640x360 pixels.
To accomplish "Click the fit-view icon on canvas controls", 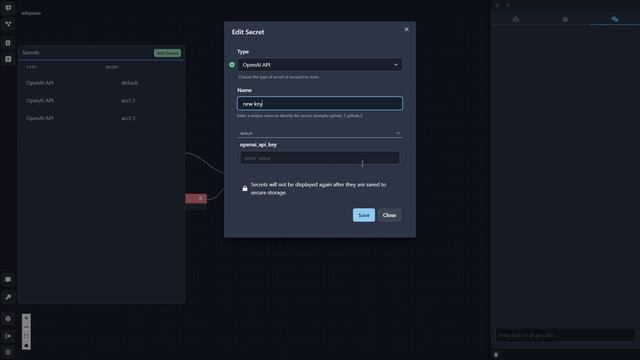I will click(x=26, y=336).
